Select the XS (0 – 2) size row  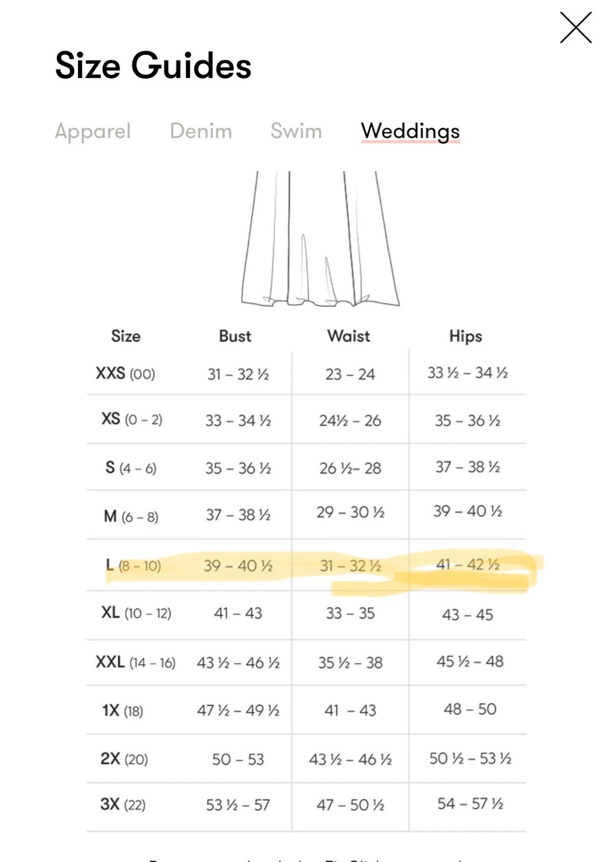(x=306, y=419)
